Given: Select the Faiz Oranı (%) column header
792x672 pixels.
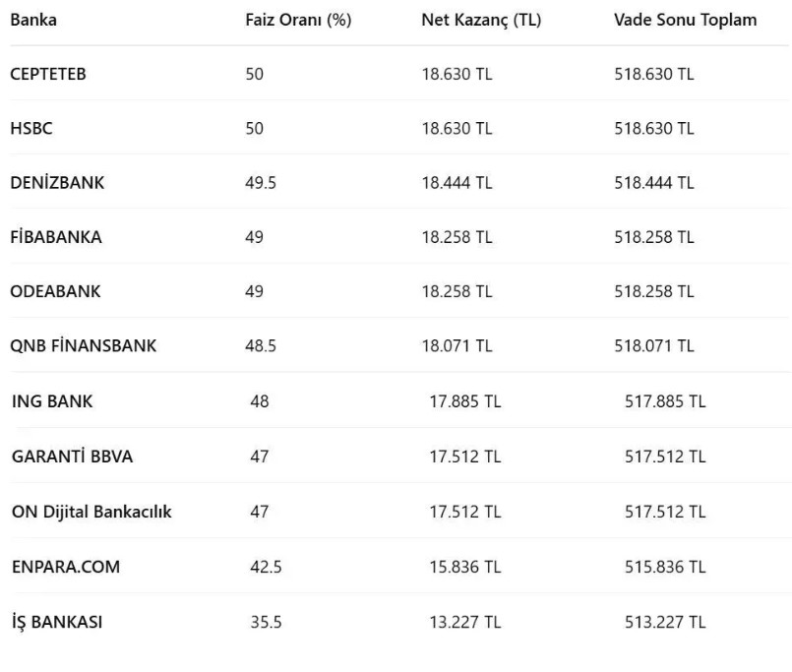Looking at the screenshot, I should 298,20.
